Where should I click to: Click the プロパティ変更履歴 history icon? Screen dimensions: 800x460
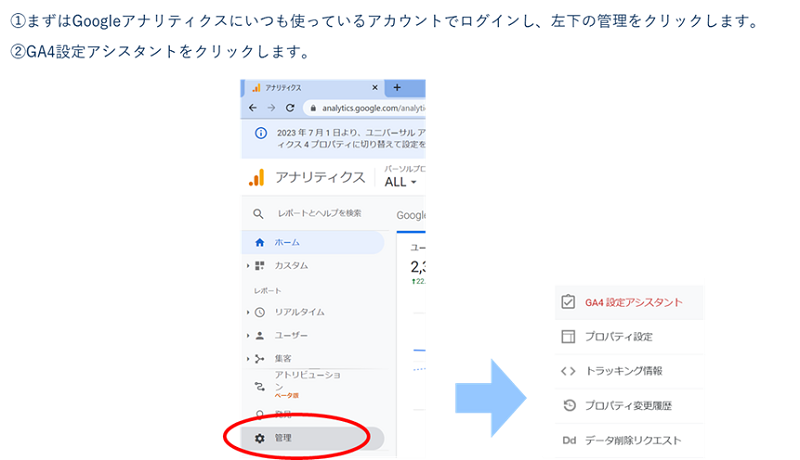[569, 405]
